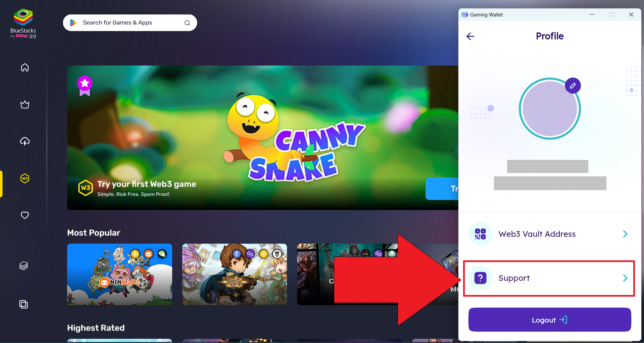Expand the Support row chevron
This screenshot has width=644, height=343.
pos(625,278)
